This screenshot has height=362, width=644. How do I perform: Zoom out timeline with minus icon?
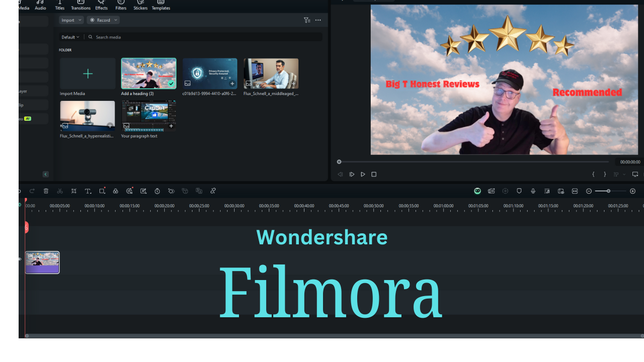tap(589, 191)
